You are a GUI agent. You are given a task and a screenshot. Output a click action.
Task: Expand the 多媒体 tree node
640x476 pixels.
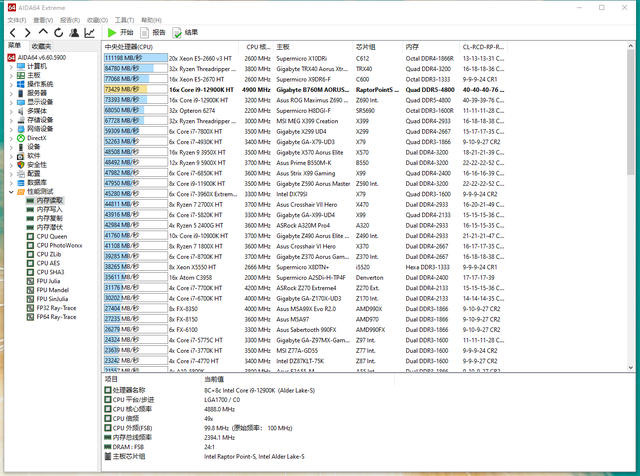[11, 111]
